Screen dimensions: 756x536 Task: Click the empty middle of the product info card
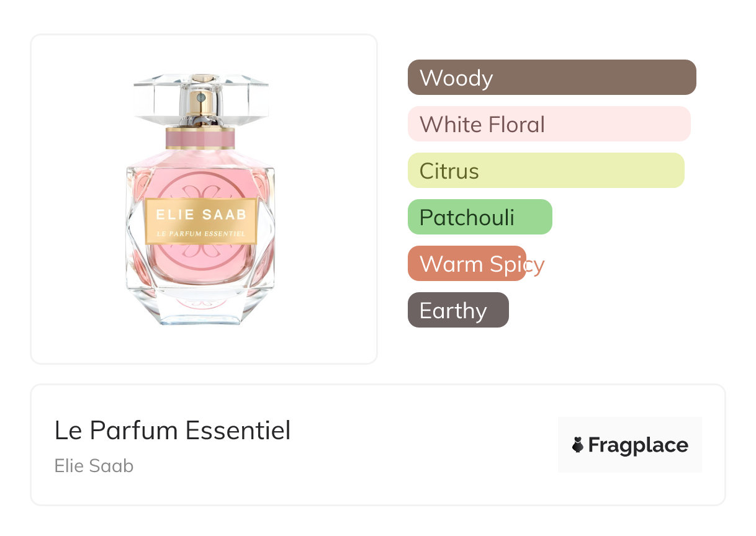pyautogui.click(x=422, y=445)
